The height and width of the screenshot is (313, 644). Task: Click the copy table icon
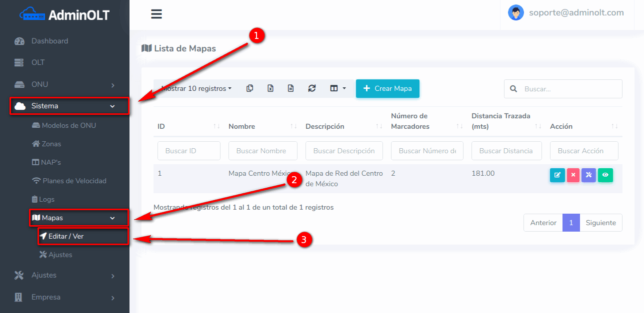(250, 88)
